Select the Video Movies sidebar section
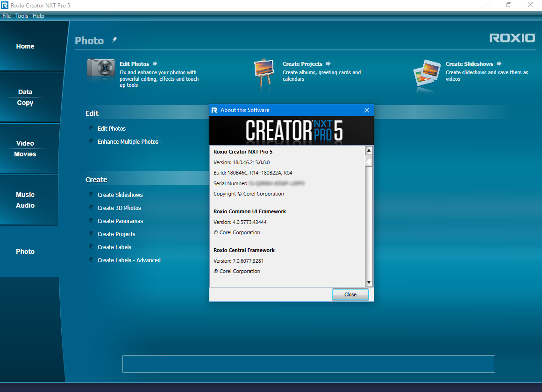This screenshot has height=392, width=542. point(25,148)
